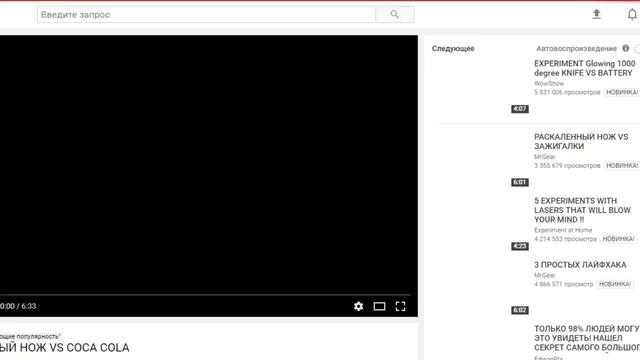Click thumbnail with 6:02 duration
Viewport: 640px width, 360px height.
coord(481,288)
